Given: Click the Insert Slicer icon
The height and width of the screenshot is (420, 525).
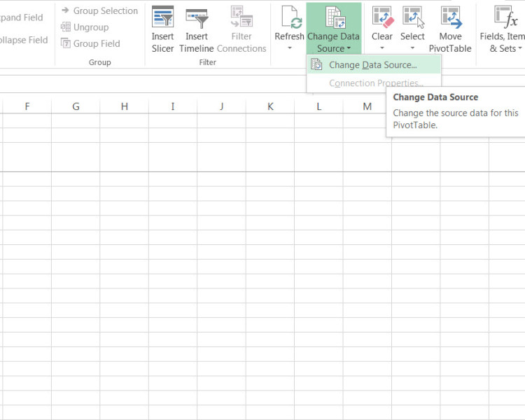Looking at the screenshot, I should pos(162,17).
